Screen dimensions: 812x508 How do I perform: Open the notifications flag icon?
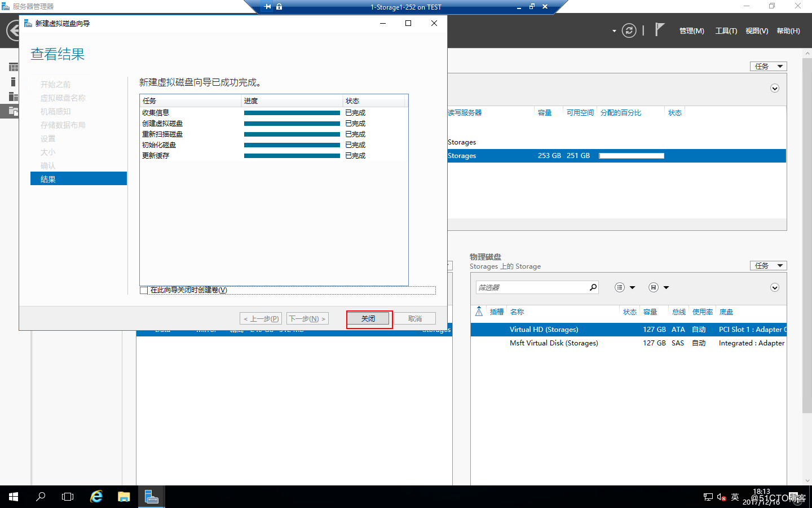click(659, 29)
